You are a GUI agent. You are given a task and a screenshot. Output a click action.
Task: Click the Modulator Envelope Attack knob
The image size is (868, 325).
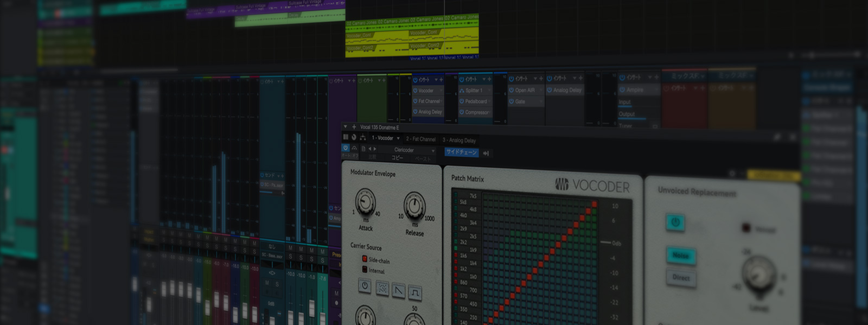tap(365, 202)
